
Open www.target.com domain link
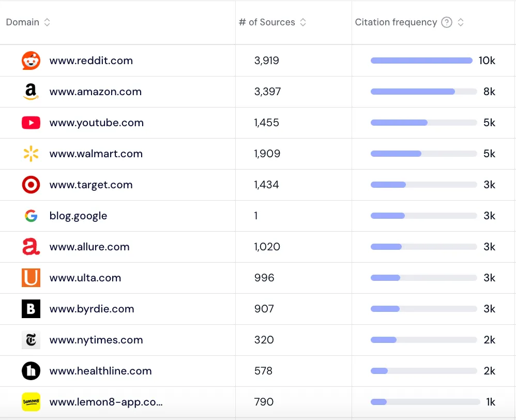click(x=91, y=185)
